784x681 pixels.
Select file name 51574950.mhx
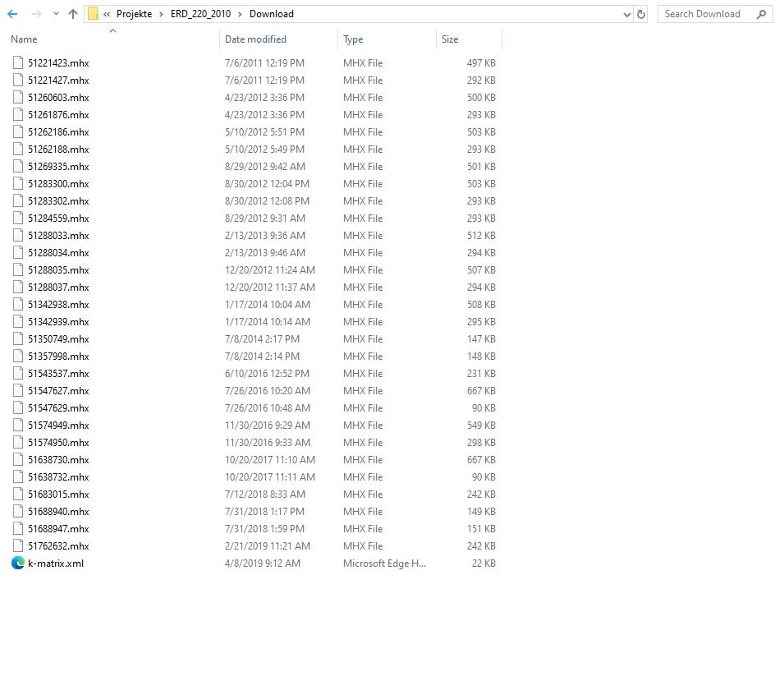point(58,442)
